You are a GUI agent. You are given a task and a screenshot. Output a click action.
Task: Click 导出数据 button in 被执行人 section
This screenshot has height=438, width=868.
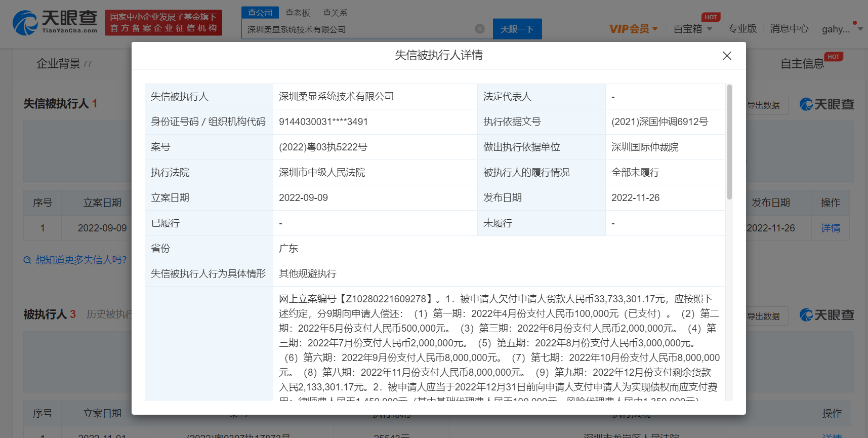click(x=763, y=316)
